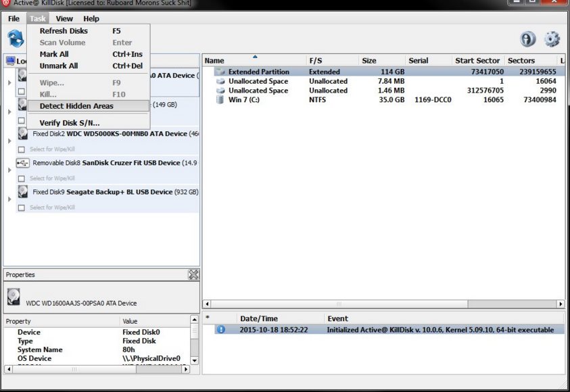Viewport: 570px width, 392px height.
Task: Open the Help menu
Action: click(91, 18)
